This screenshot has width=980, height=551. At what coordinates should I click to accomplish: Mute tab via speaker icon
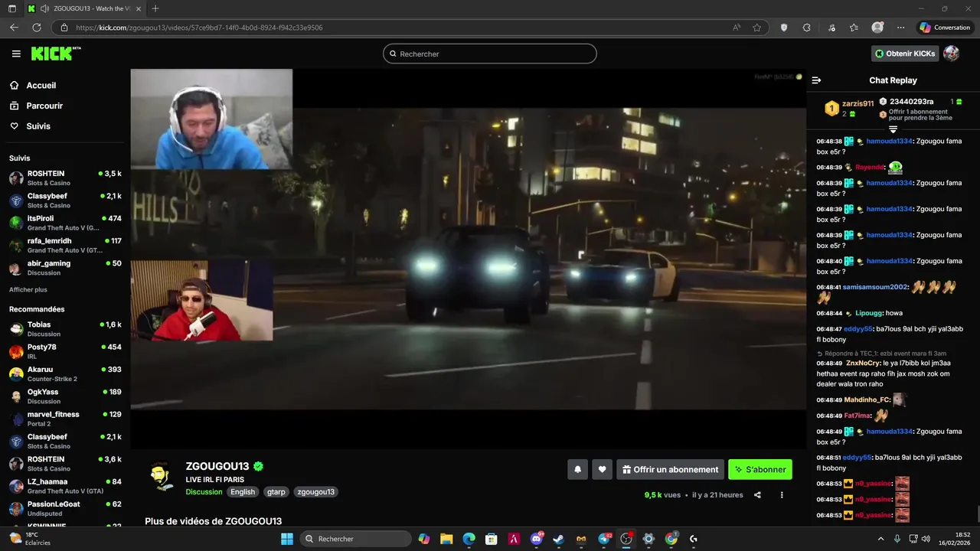[44, 8]
